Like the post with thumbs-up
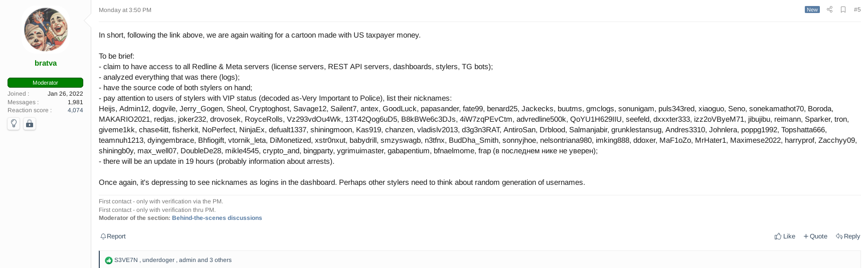This screenshot has width=868, height=268. tap(785, 236)
